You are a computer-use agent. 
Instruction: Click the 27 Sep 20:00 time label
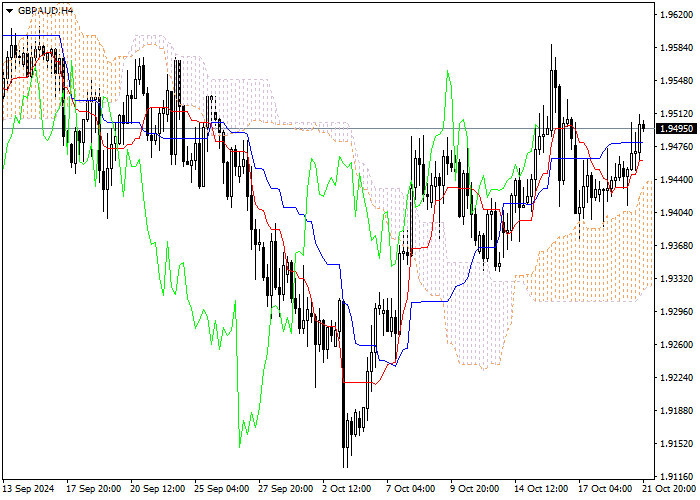pos(286,489)
